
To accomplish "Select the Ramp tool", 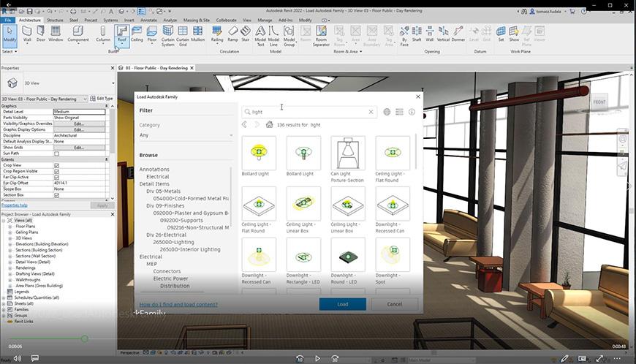I will click(x=232, y=34).
